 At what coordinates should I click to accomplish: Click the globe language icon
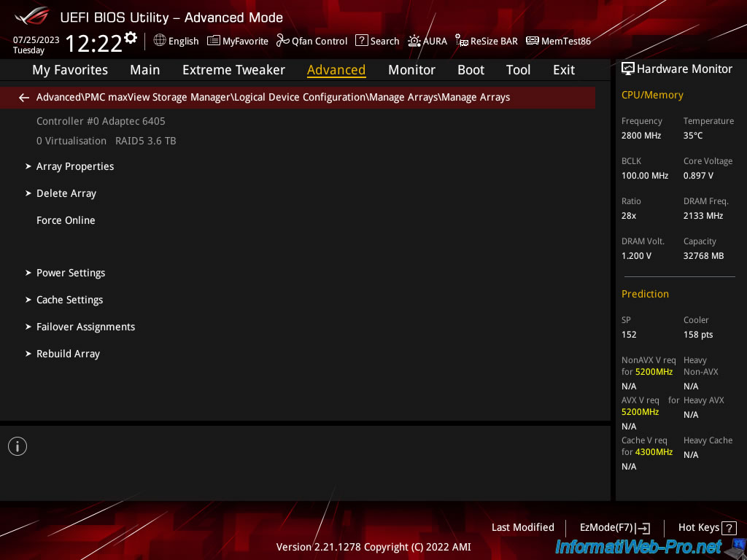(160, 41)
